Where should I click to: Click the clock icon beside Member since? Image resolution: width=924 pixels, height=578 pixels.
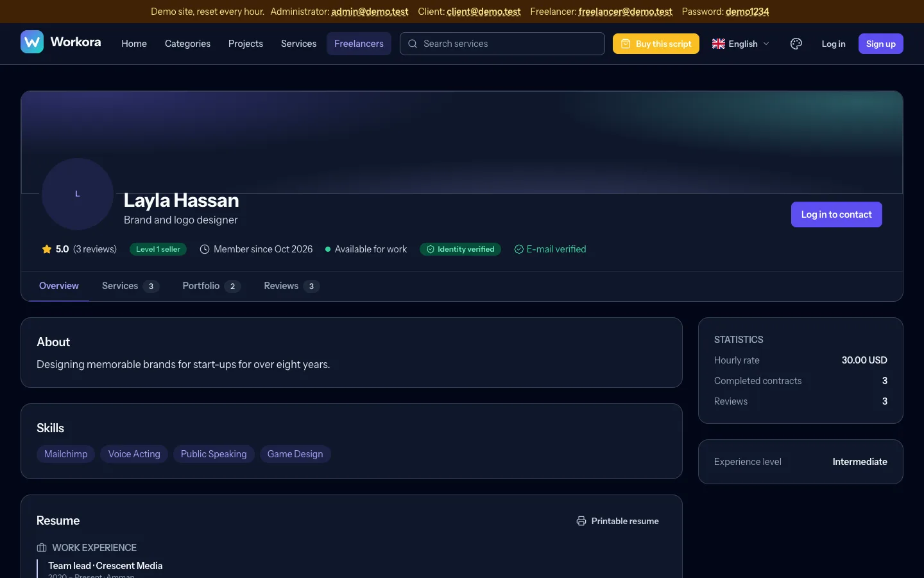(205, 249)
